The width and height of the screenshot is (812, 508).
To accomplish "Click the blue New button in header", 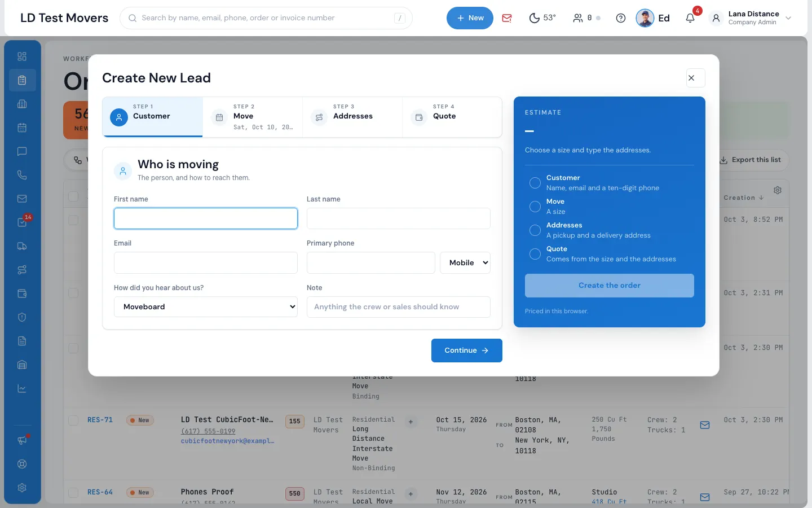I will (x=470, y=18).
